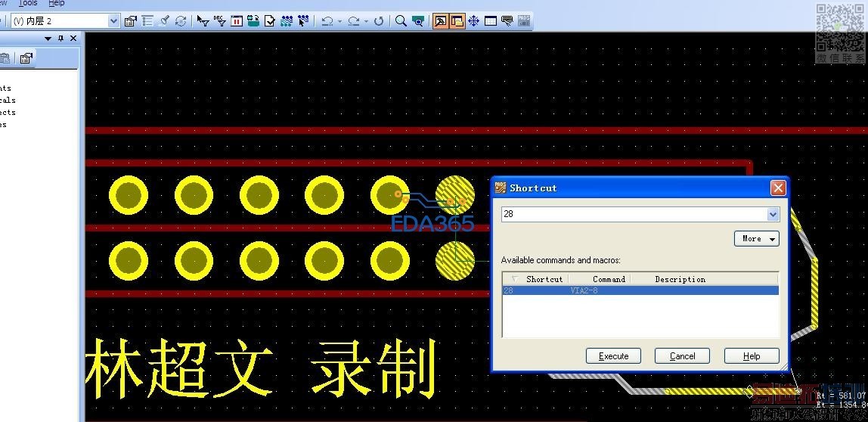Close the Shortcut dialog
Viewport: 868px width, 422px height.
pyautogui.click(x=778, y=188)
